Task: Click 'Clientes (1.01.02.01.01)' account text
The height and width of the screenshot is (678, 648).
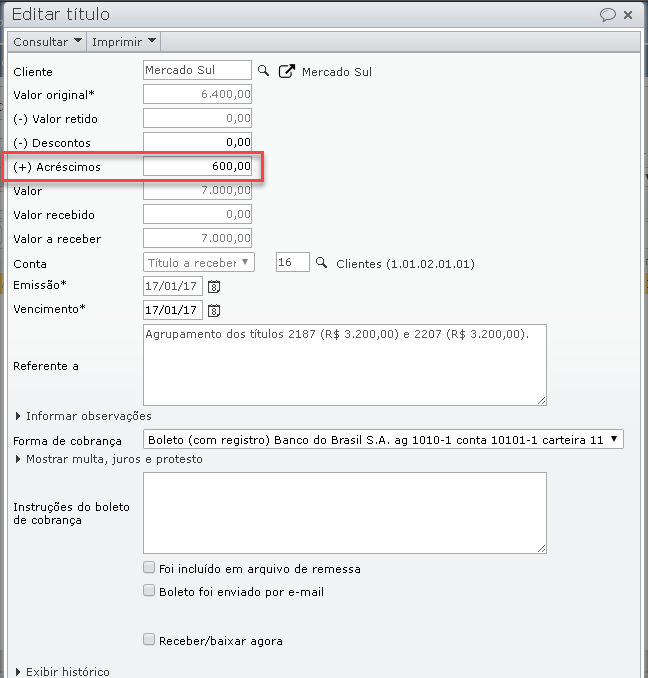Action: pos(405,264)
